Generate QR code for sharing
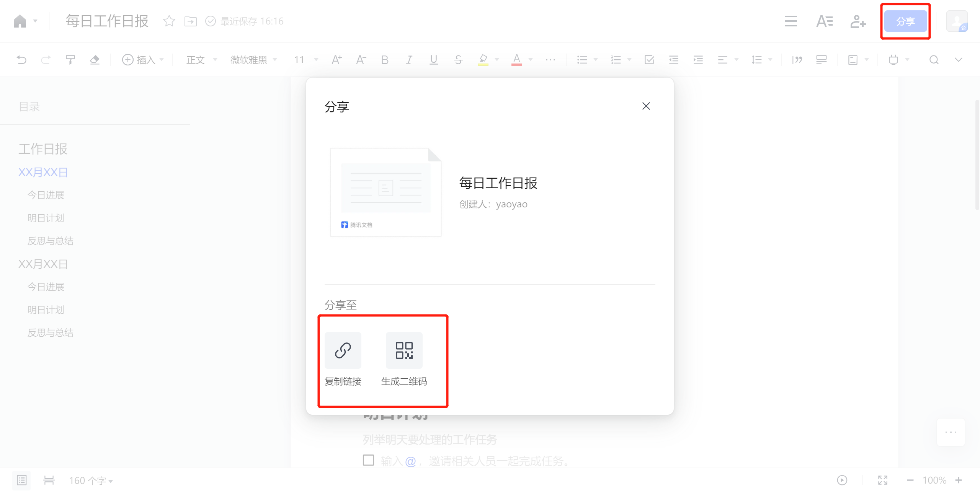This screenshot has width=980, height=492. tap(404, 350)
